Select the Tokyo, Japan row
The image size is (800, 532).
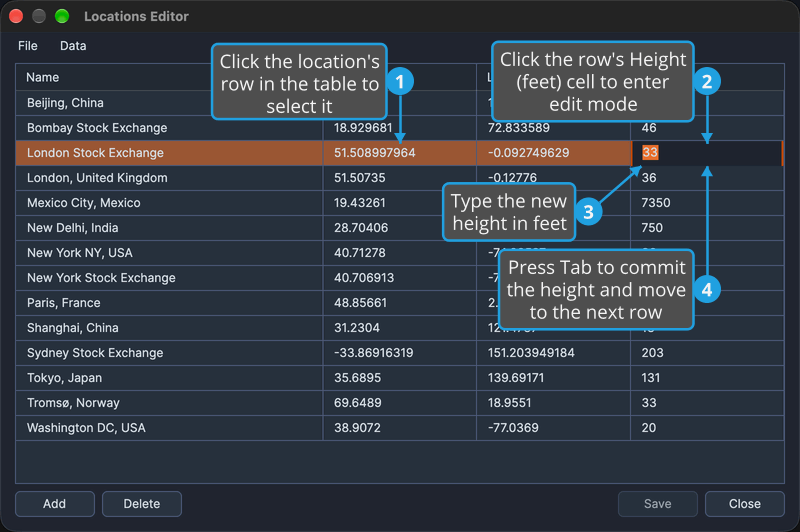tap(399, 377)
